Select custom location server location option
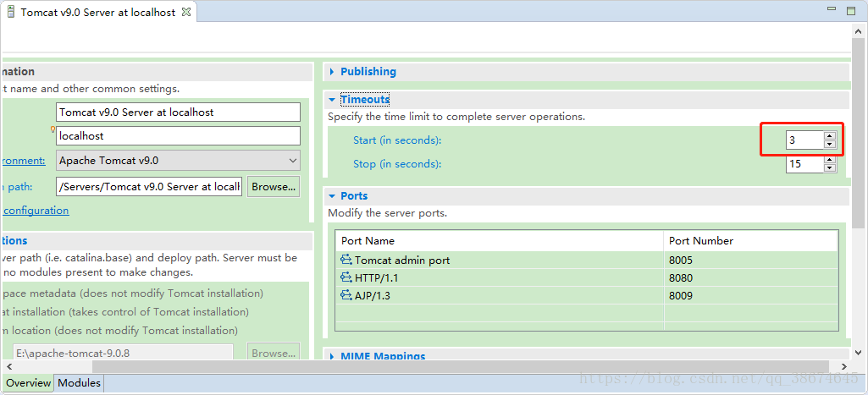 pos(119,330)
